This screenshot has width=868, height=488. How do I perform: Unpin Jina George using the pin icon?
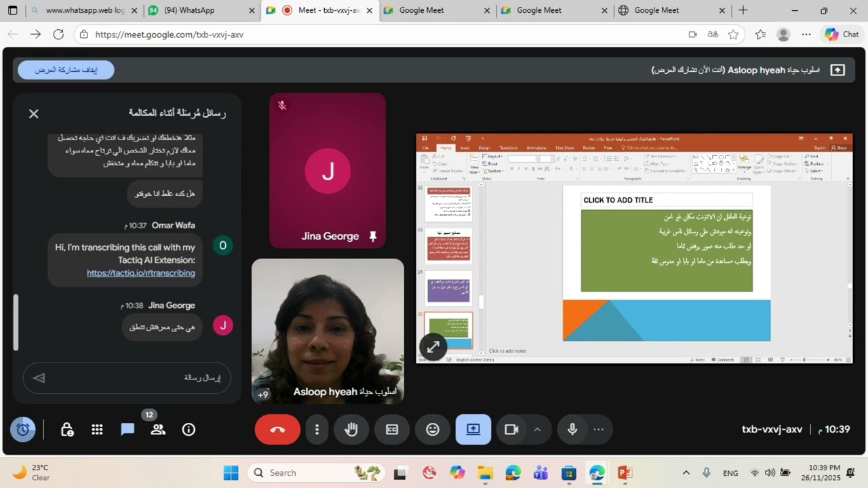pos(372,236)
